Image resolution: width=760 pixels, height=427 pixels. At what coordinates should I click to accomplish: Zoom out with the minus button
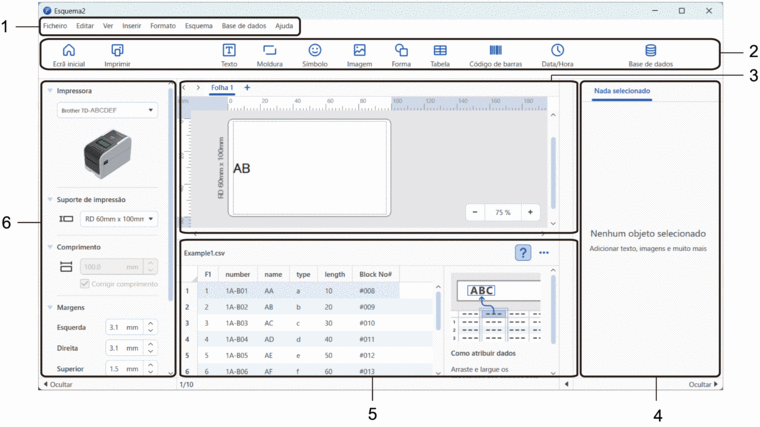pos(475,212)
